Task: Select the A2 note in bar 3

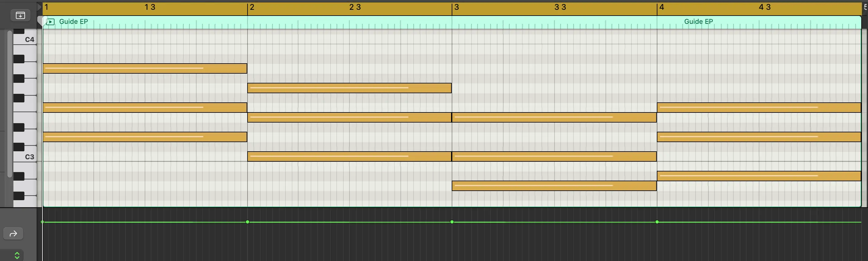Action: pyautogui.click(x=554, y=186)
